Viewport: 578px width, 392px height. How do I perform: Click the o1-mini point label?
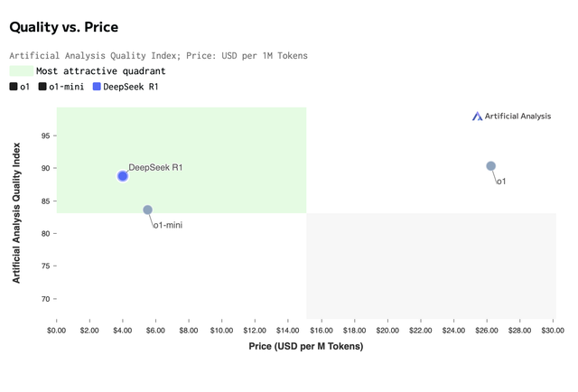click(x=168, y=225)
